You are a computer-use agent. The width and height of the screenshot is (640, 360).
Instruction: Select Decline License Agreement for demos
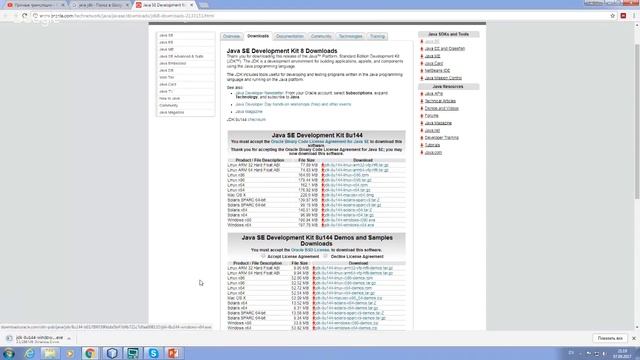[x=325, y=256]
